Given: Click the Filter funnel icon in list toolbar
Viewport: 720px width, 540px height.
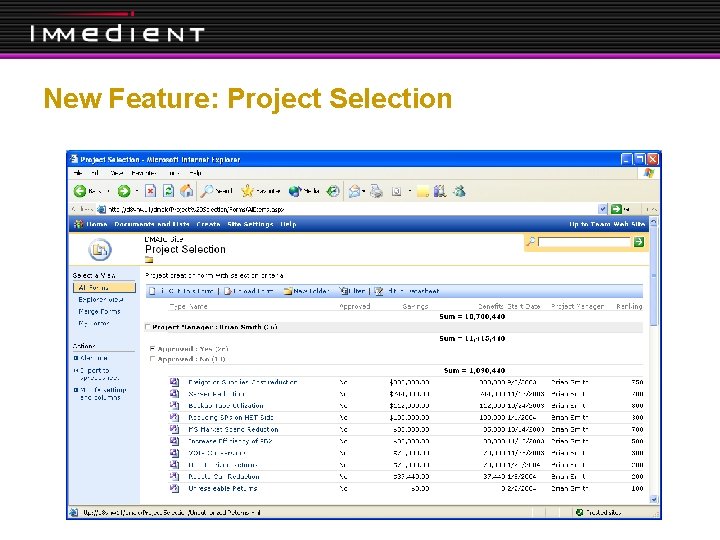Looking at the screenshot, I should (344, 291).
